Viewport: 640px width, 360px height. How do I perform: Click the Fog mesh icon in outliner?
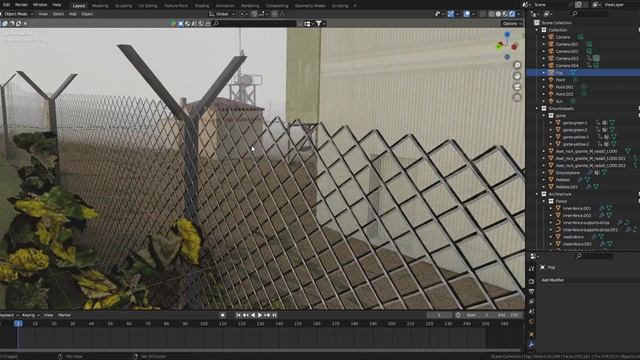click(x=551, y=73)
